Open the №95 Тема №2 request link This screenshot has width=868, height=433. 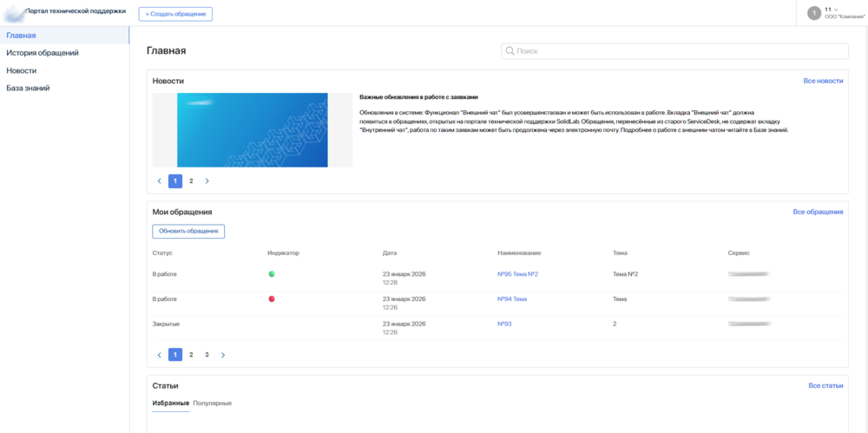[517, 274]
